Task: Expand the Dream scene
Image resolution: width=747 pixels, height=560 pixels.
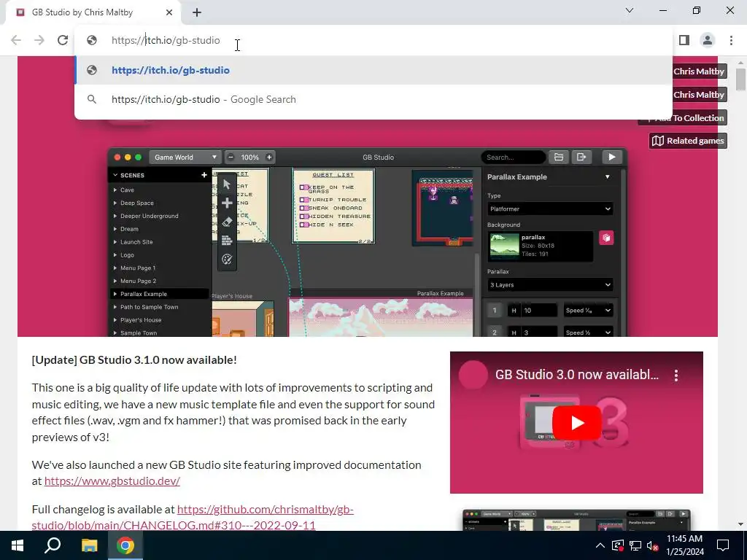Action: tap(115, 229)
